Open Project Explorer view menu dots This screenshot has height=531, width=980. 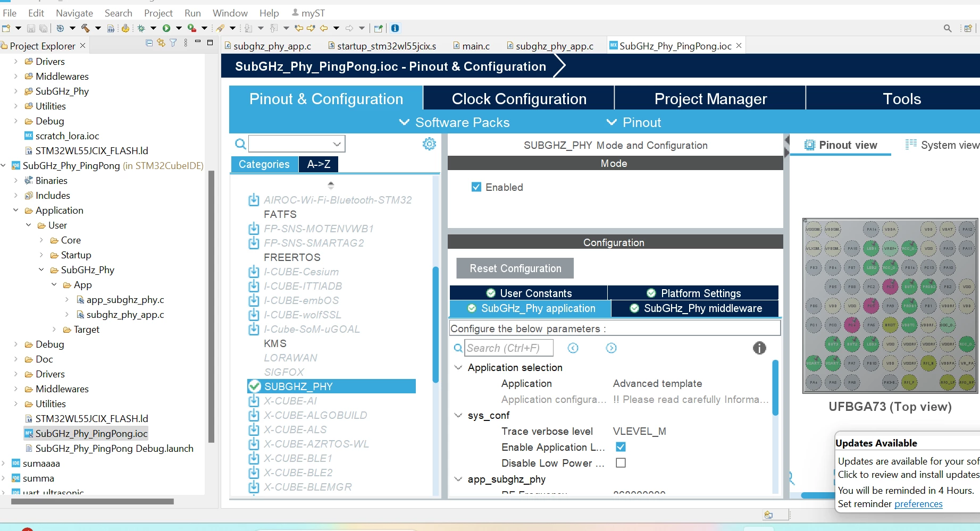(x=186, y=43)
